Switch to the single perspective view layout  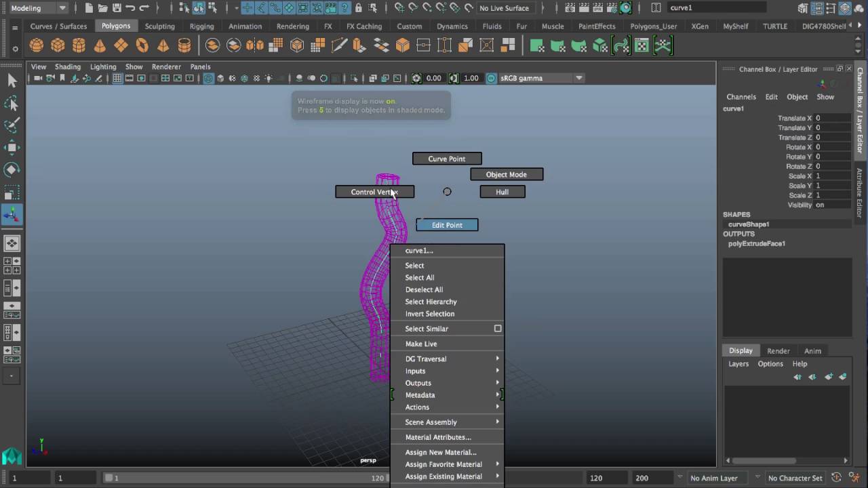click(x=12, y=243)
